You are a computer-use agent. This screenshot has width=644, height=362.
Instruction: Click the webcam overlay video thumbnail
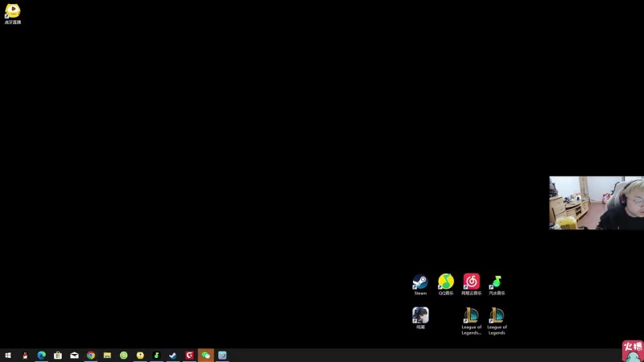[597, 203]
